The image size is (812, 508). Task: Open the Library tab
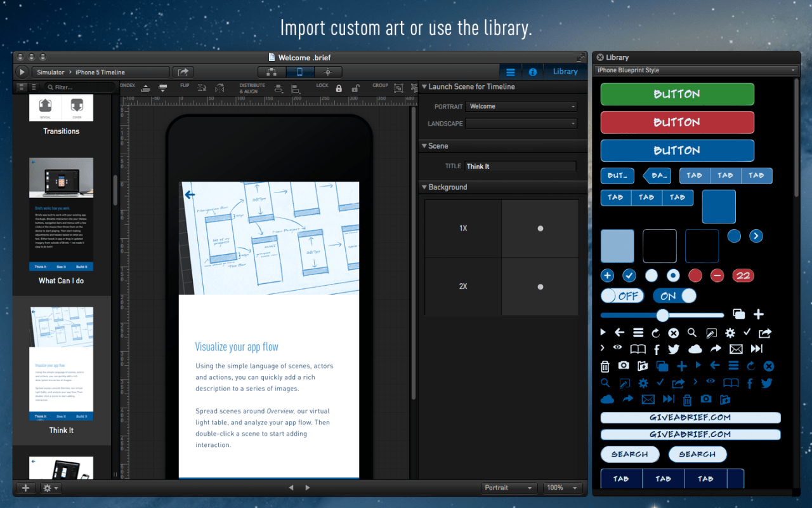click(565, 72)
